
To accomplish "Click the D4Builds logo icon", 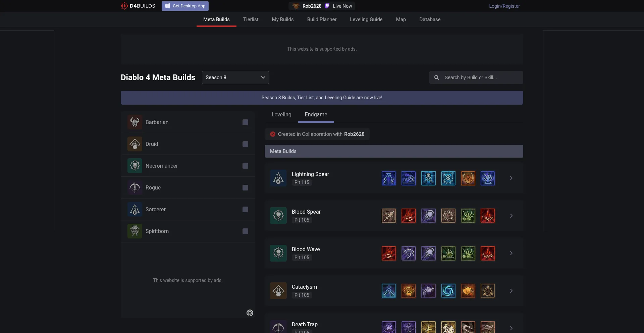I will point(124,6).
